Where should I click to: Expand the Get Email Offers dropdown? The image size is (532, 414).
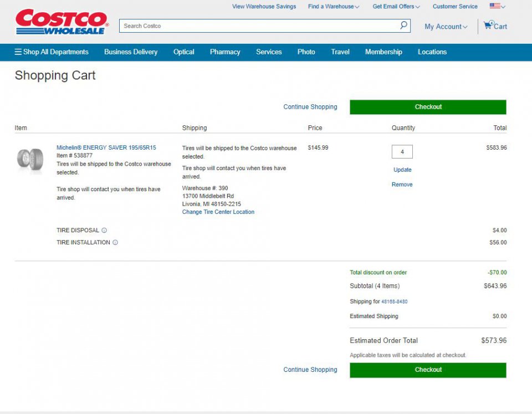tap(396, 7)
